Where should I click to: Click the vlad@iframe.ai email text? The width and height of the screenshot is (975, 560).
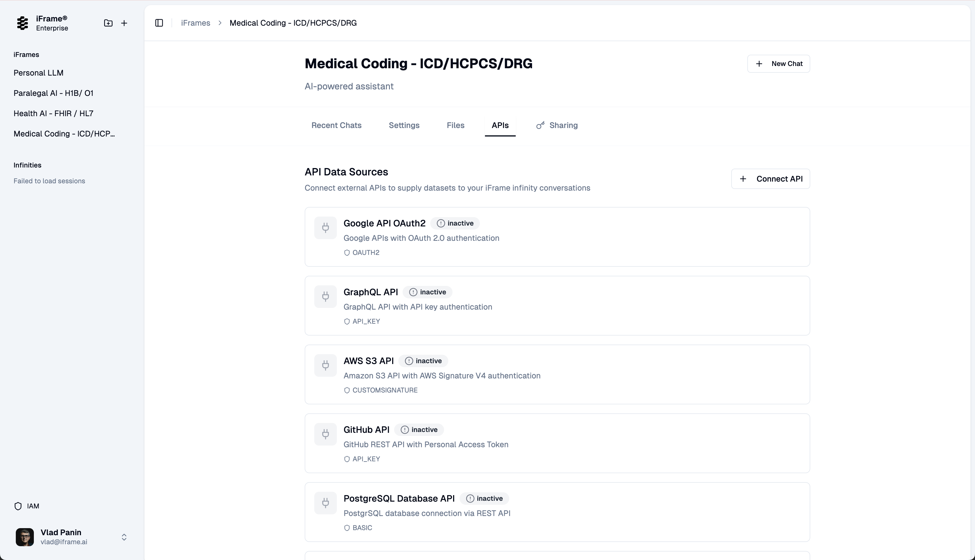click(x=64, y=542)
